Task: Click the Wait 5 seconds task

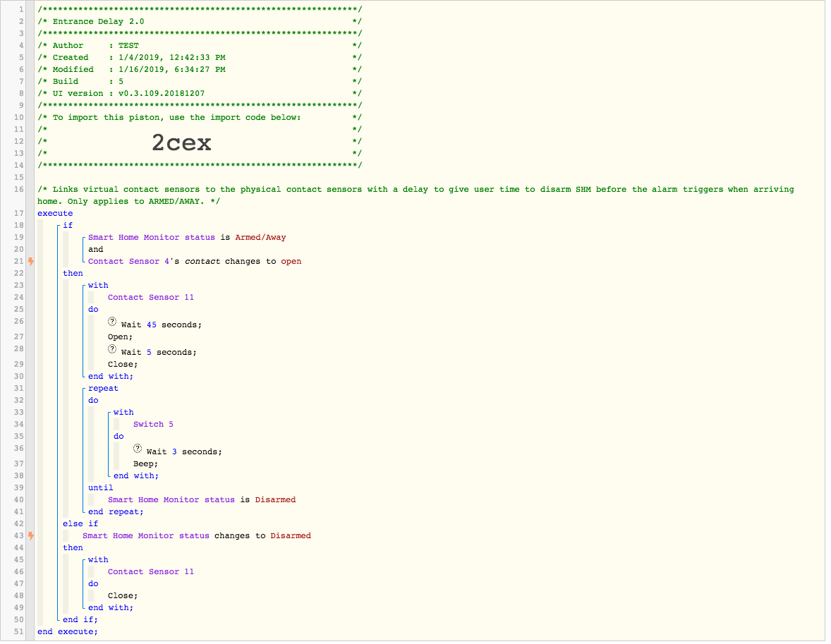Action: [x=159, y=353]
